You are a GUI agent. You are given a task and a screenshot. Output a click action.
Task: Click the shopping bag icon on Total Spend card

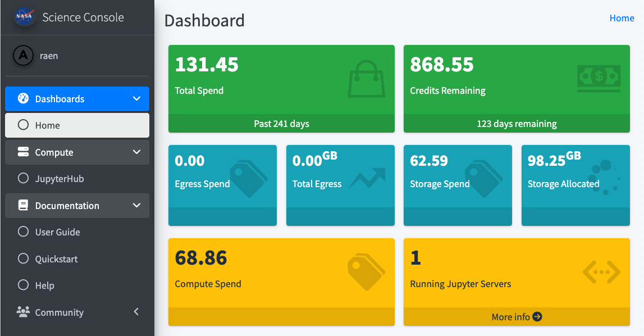(x=366, y=79)
